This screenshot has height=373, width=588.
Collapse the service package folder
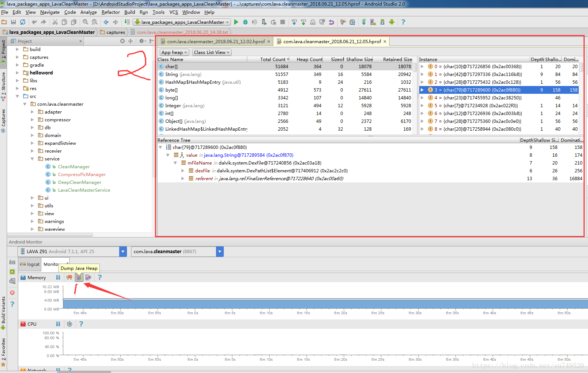pos(32,159)
